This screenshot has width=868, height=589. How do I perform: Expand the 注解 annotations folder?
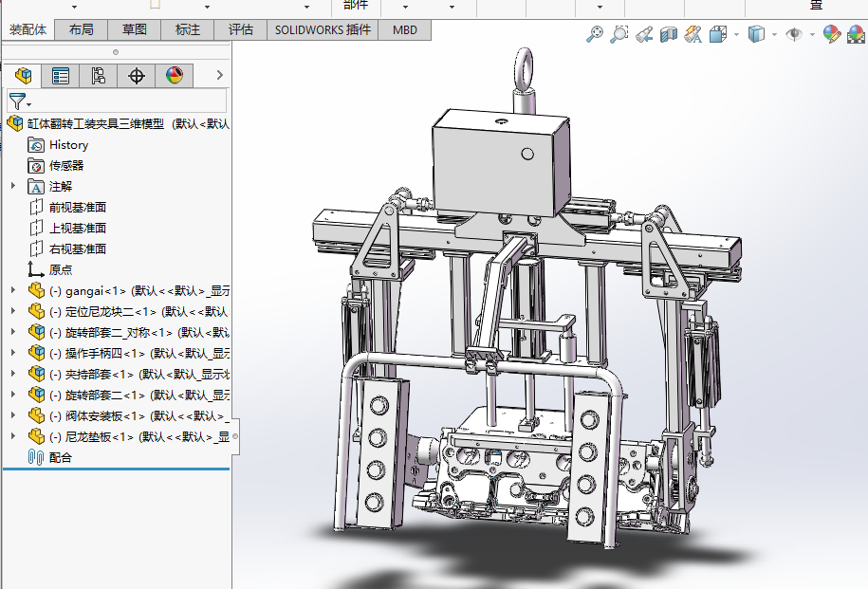tap(12, 187)
